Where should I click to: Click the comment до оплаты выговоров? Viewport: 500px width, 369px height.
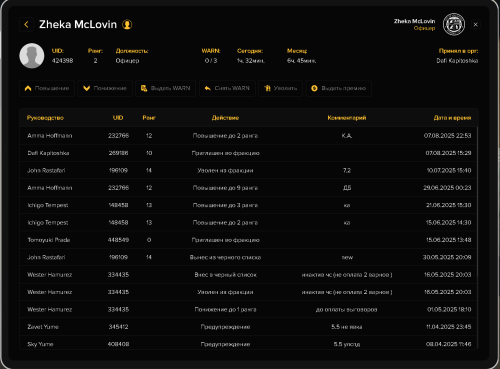click(347, 309)
